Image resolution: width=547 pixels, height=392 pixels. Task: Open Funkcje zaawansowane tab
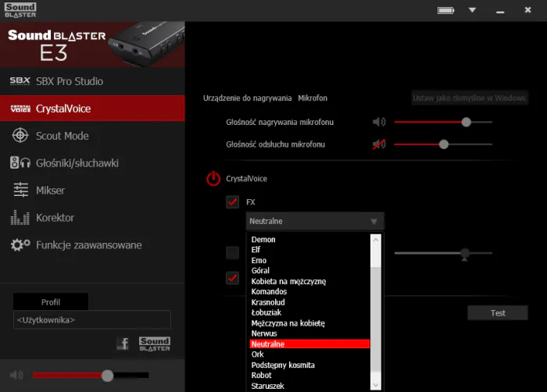point(92,245)
